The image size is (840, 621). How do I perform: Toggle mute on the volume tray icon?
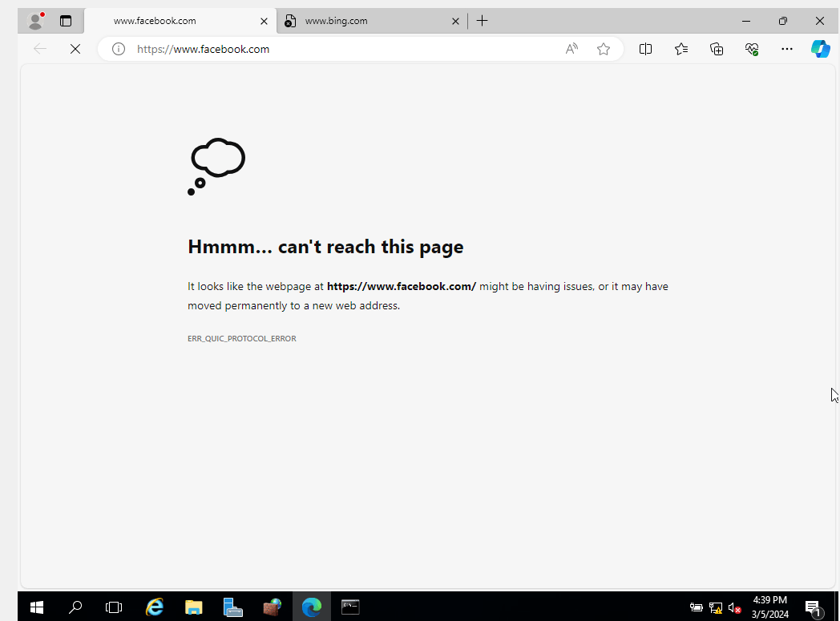pyautogui.click(x=732, y=607)
